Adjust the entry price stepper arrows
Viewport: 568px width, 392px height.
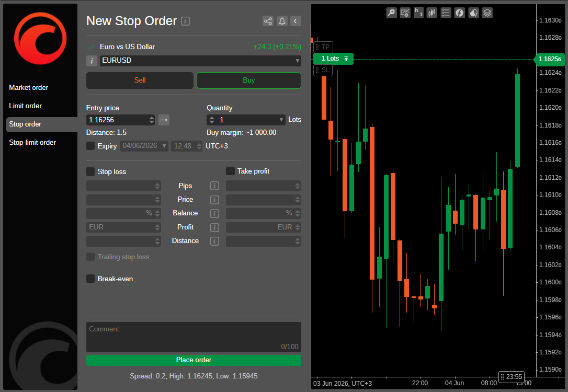(152, 120)
